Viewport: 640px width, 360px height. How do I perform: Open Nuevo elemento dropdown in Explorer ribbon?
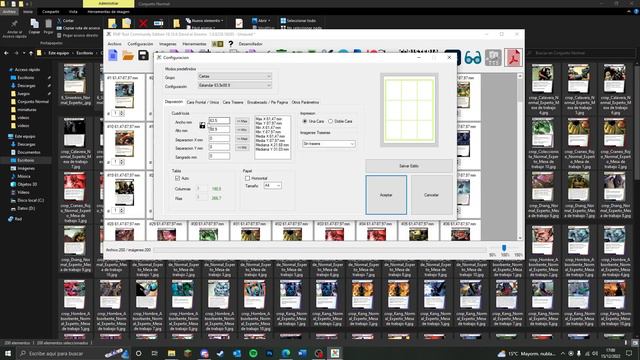pos(204,20)
